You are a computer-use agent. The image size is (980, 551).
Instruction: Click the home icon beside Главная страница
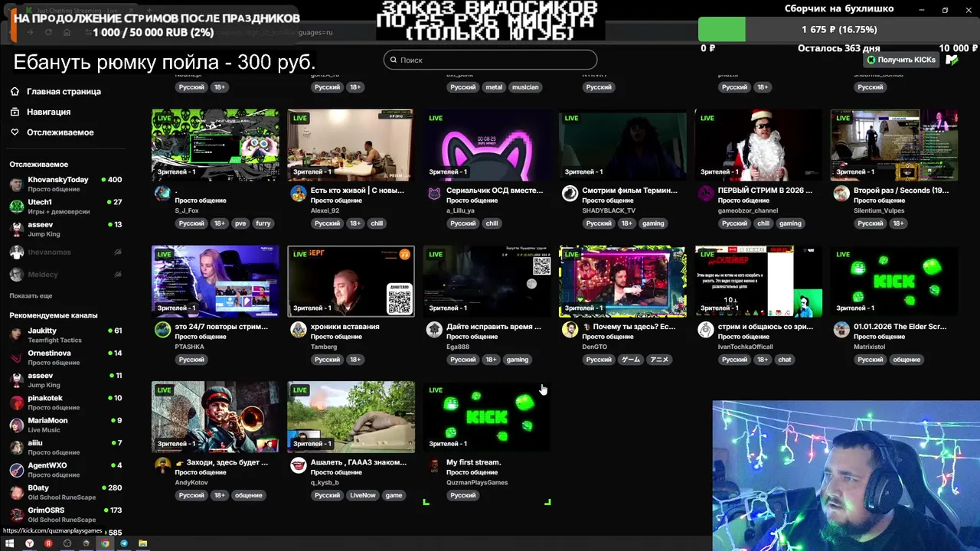pyautogui.click(x=15, y=91)
